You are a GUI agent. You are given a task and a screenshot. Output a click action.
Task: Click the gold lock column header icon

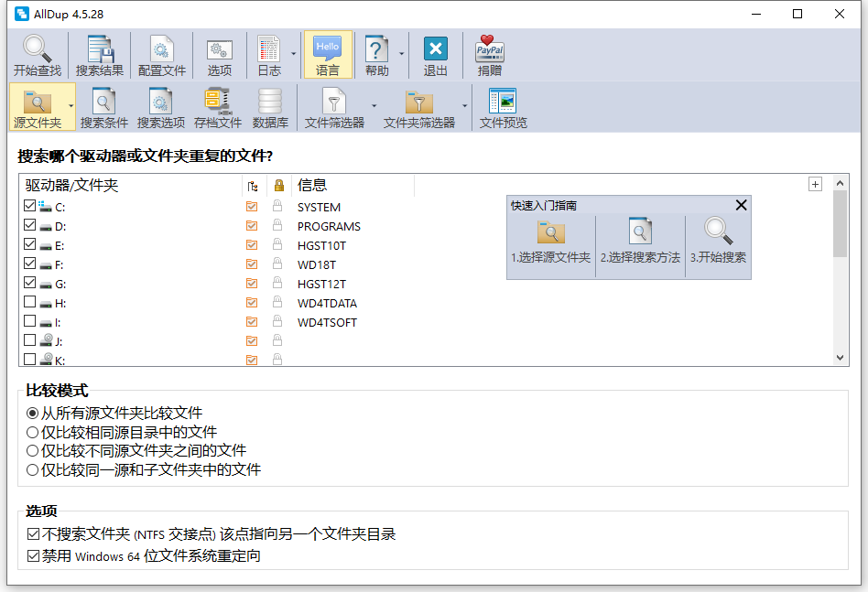pyautogui.click(x=279, y=186)
